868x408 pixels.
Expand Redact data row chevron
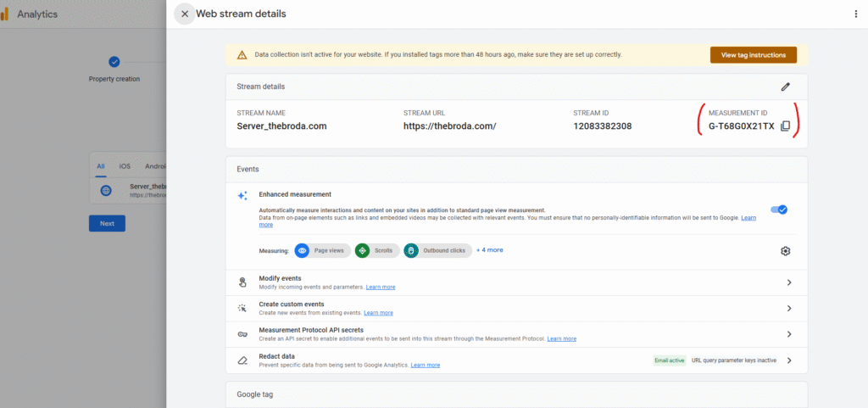click(x=789, y=360)
